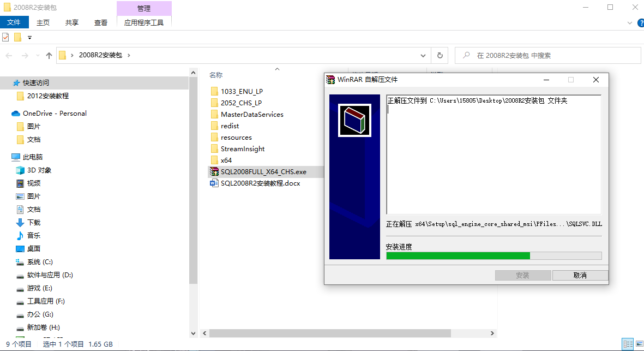Viewport: 644px width, 351px height.
Task: Click the navigation pane scroll-up arrow
Action: click(193, 73)
